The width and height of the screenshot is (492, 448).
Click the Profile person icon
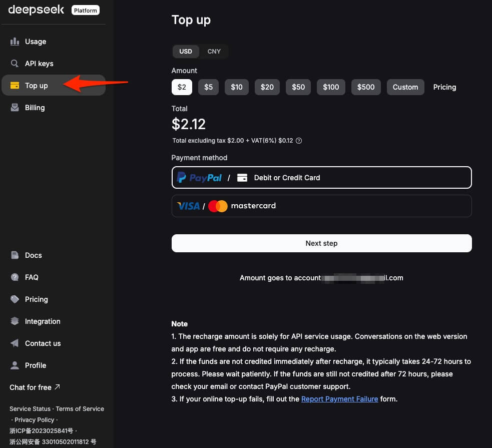coord(15,365)
